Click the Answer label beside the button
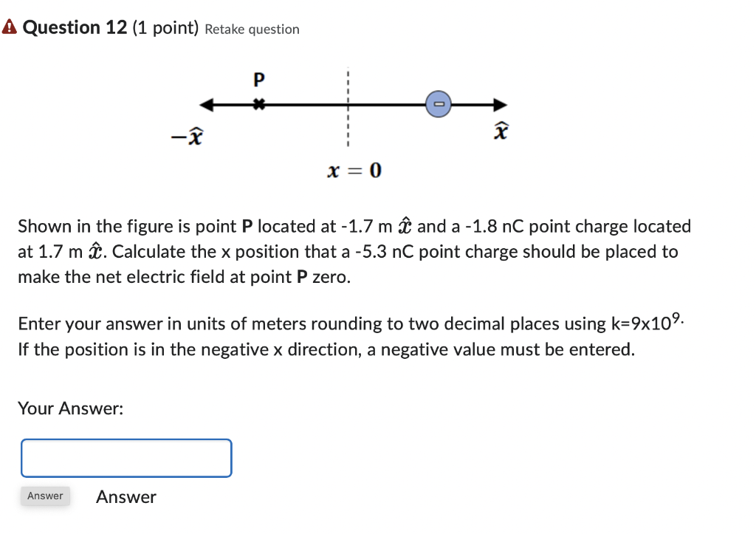 pyautogui.click(x=126, y=497)
